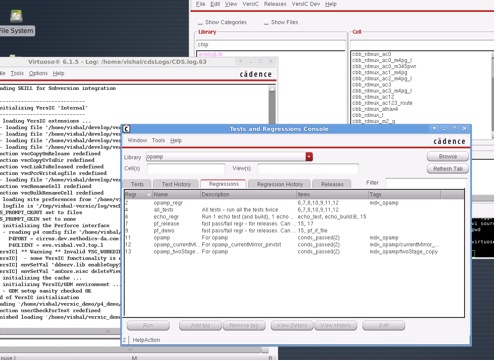Switch to the Test History tab
496x361 pixels.
(x=176, y=184)
